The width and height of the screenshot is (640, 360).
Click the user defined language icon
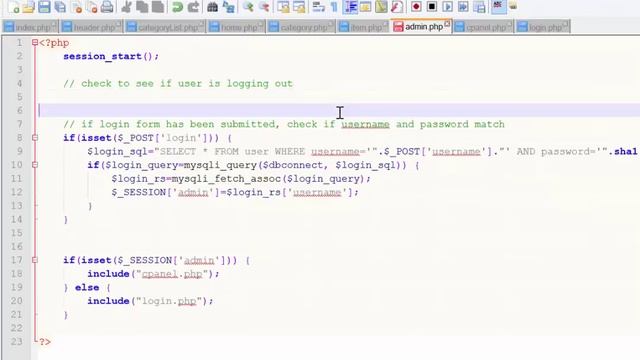coord(366,7)
